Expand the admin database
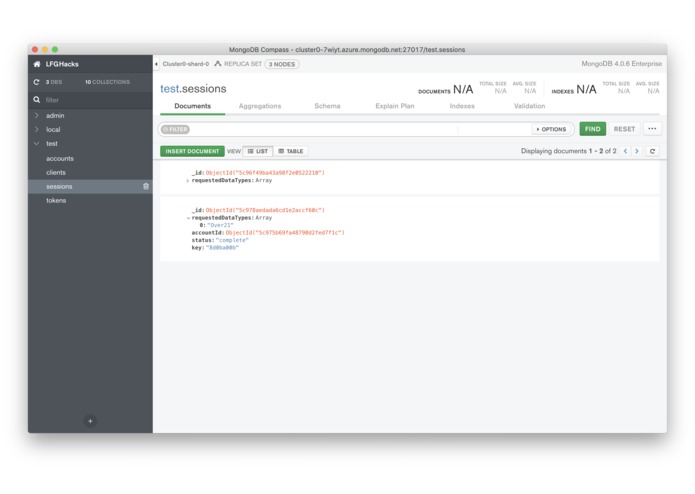This screenshot has width=695, height=494. click(x=36, y=115)
